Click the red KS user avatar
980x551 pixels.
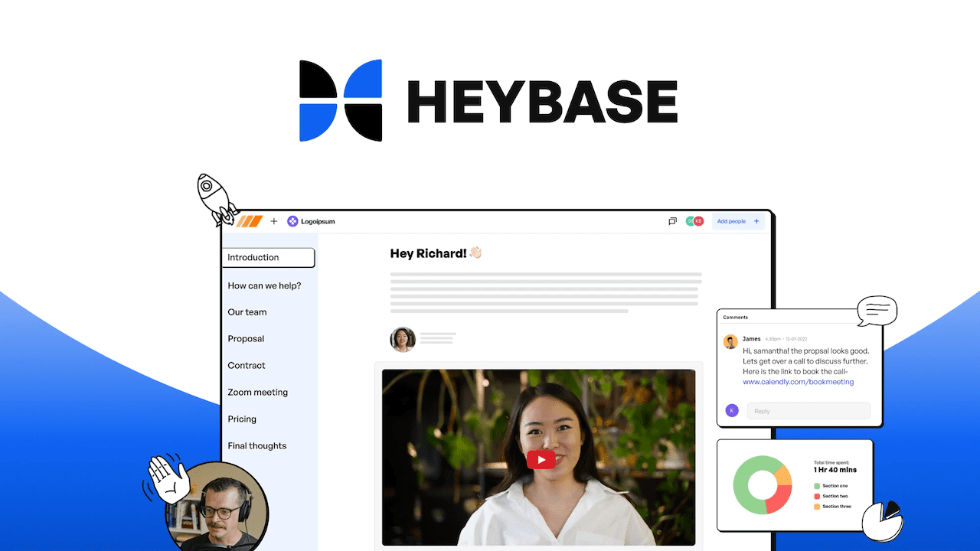point(698,221)
